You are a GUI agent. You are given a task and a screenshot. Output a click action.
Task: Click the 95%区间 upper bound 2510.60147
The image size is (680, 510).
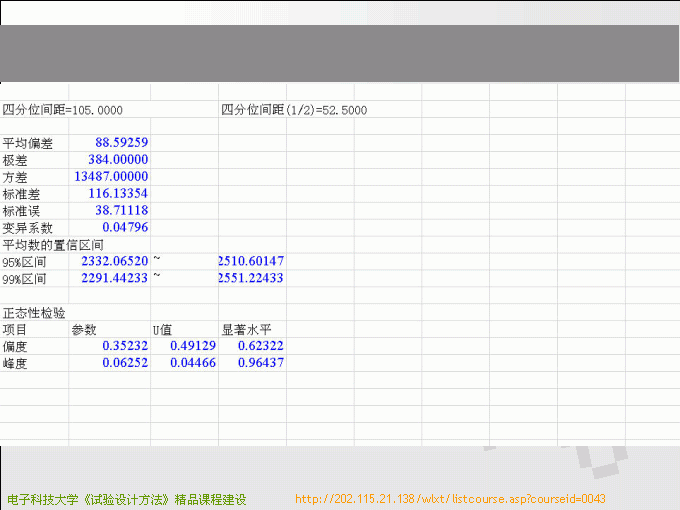click(x=251, y=261)
